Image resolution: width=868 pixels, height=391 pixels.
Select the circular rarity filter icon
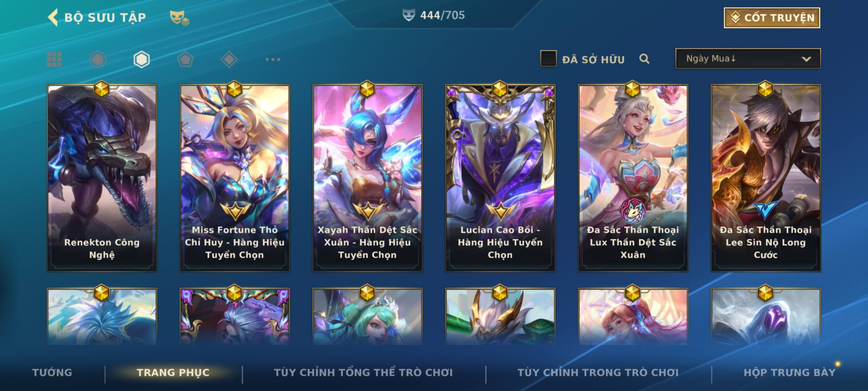click(98, 59)
